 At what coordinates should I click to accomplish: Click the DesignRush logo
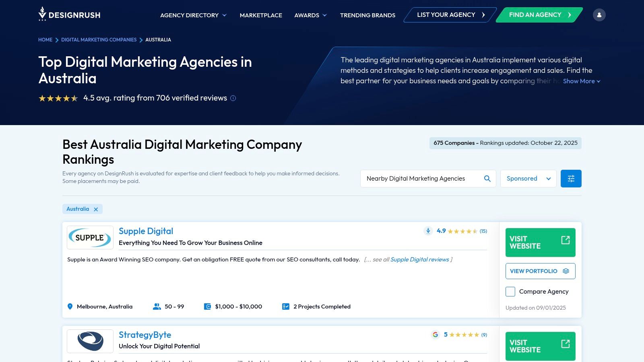69,14
